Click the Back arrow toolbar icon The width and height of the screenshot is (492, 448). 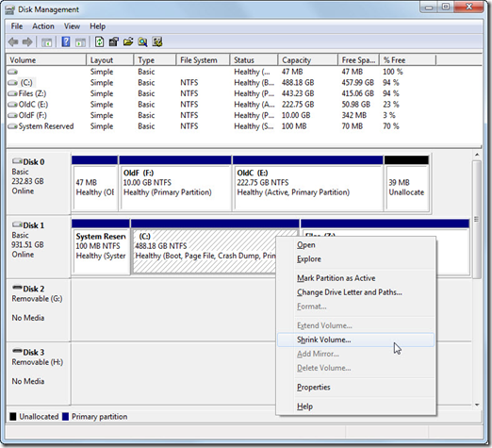(x=13, y=41)
